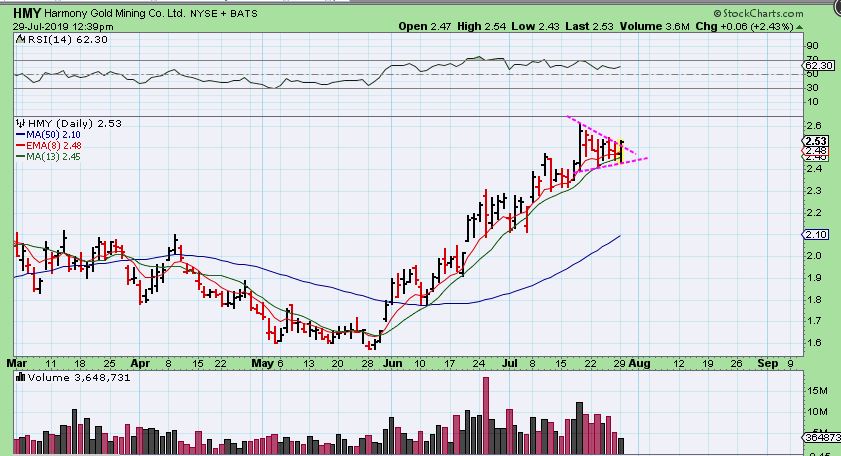Click the 2.6 price axis label
Image resolution: width=841 pixels, height=456 pixels.
click(x=814, y=126)
